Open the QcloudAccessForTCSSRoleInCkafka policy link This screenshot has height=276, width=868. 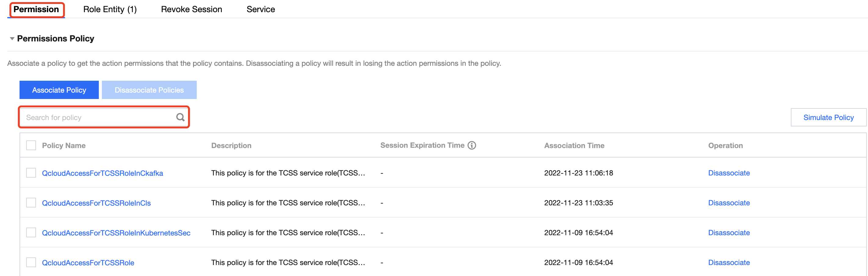[x=102, y=173]
